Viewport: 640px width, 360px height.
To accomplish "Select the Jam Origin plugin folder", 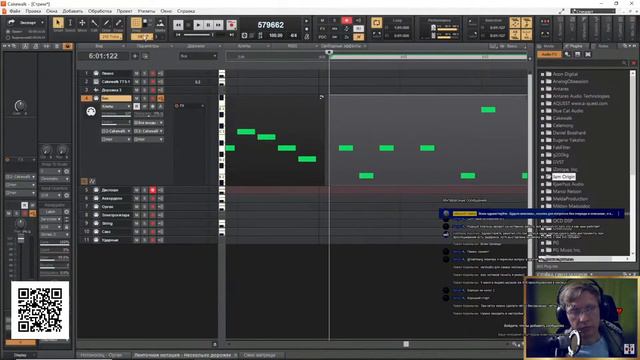I will [x=564, y=177].
